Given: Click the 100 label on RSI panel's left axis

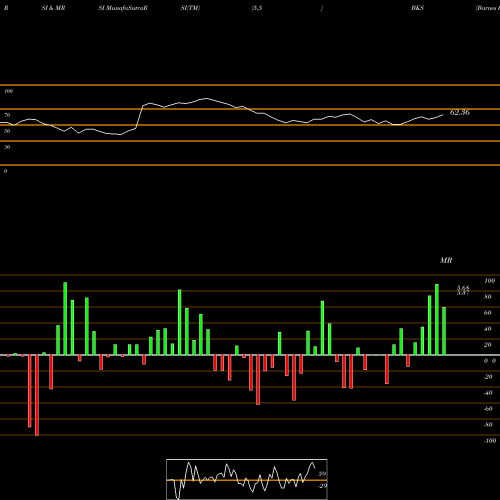Looking at the screenshot, I should tap(8, 91).
